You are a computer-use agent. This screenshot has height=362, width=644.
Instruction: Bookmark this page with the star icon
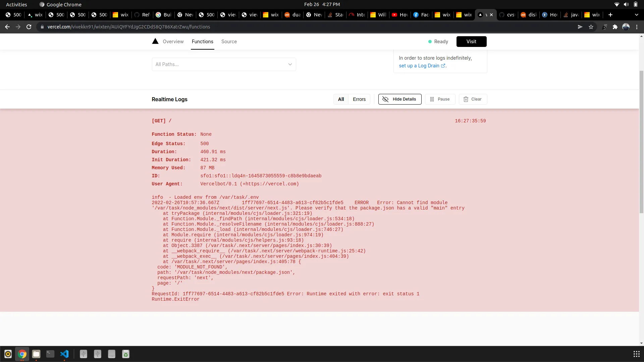591,27
